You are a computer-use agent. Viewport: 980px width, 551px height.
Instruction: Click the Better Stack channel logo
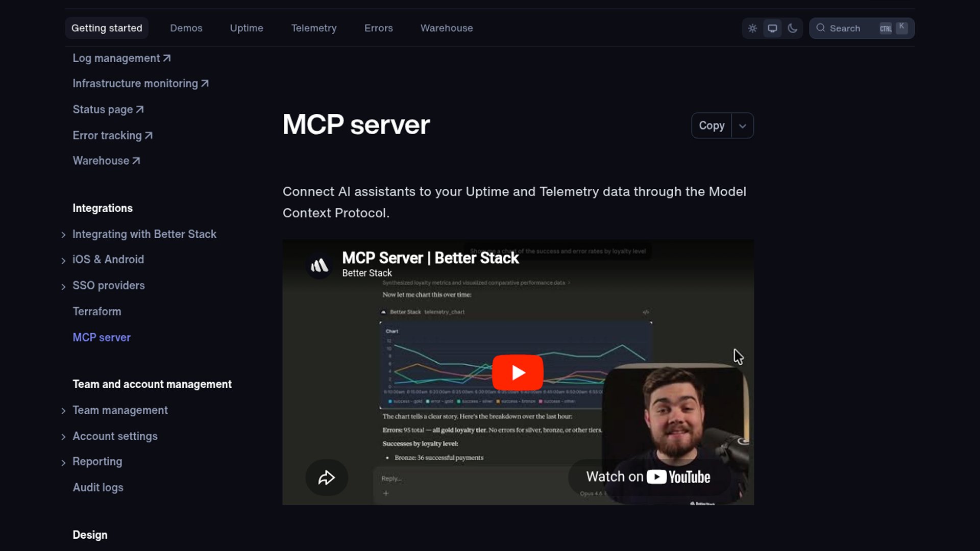[320, 265]
